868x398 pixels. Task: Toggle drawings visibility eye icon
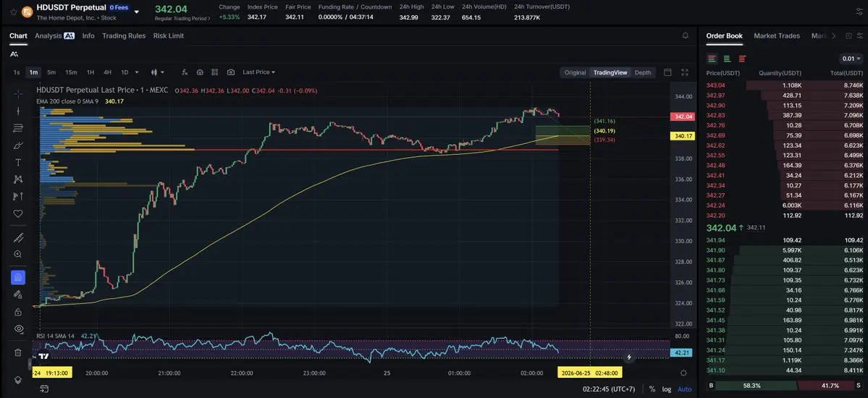(17, 329)
